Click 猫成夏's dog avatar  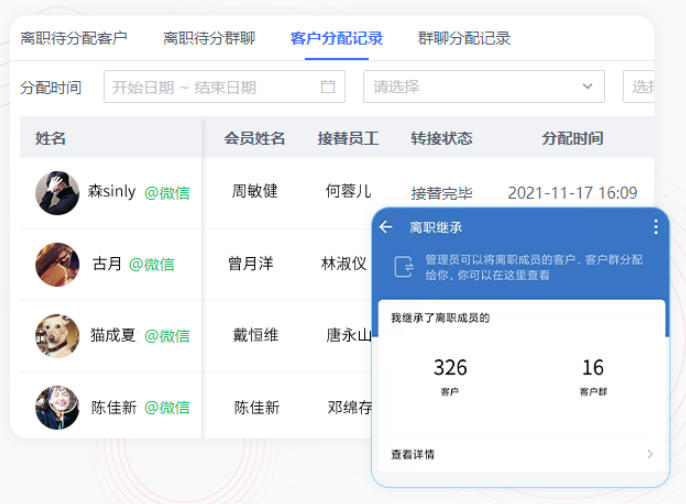(57, 336)
